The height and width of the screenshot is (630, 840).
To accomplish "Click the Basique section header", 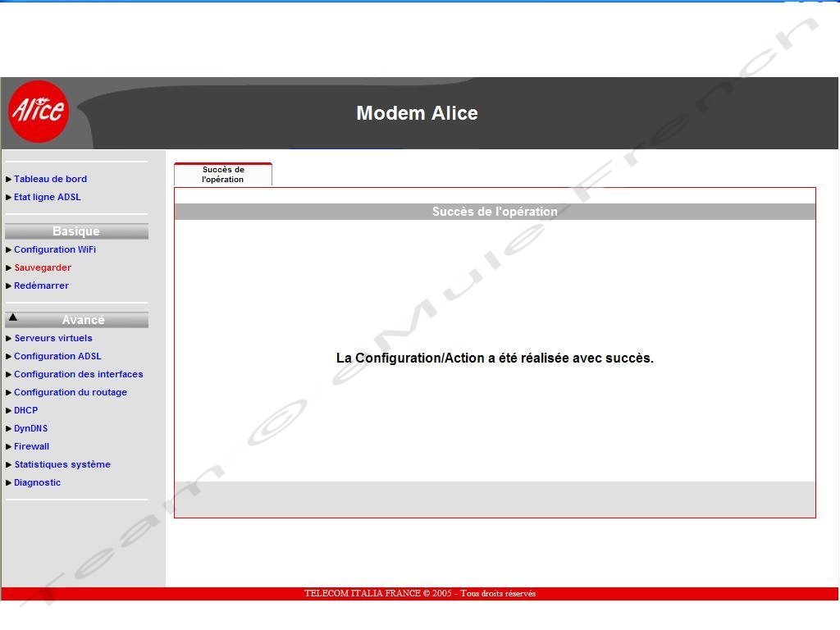I will coord(76,231).
